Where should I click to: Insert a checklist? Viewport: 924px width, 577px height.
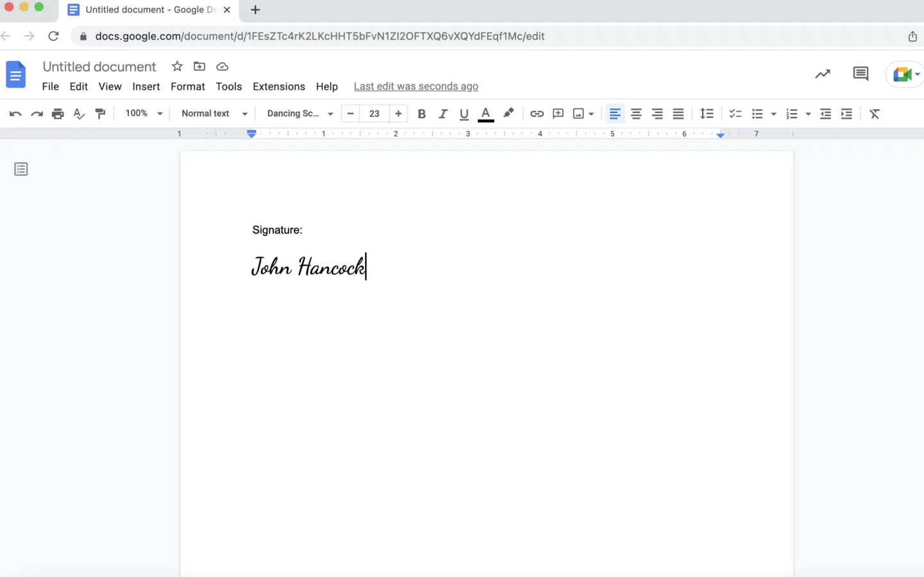tap(735, 114)
